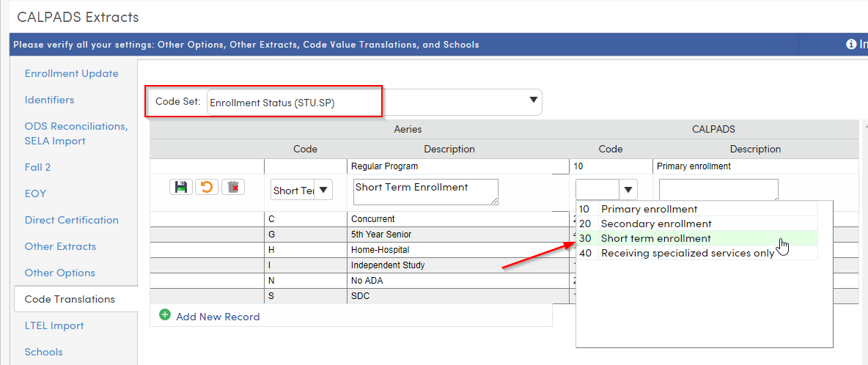Pick 40 Receiving specialized services only
This screenshot has width=868, height=365.
[x=696, y=254]
